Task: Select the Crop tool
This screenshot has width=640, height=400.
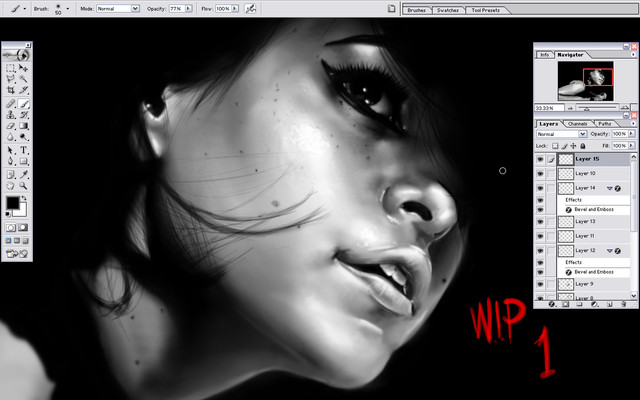Action: (11, 90)
